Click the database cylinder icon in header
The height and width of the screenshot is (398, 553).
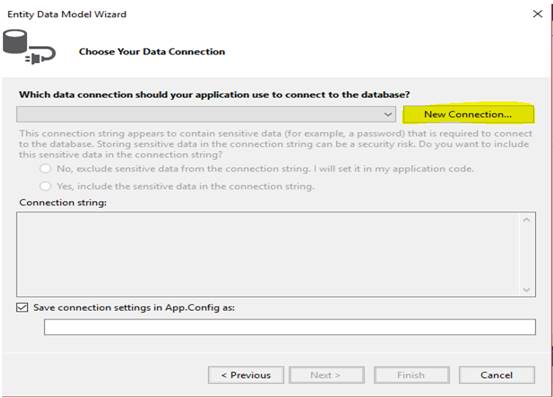15,42
